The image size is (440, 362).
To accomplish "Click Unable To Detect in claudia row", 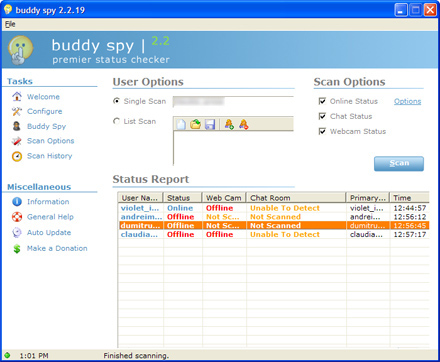I will [285, 234].
